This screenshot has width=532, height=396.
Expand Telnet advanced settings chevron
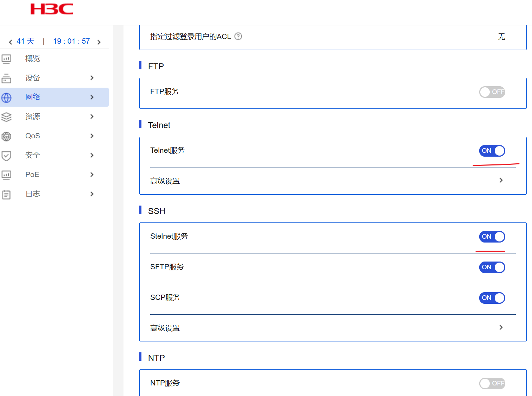[501, 180]
